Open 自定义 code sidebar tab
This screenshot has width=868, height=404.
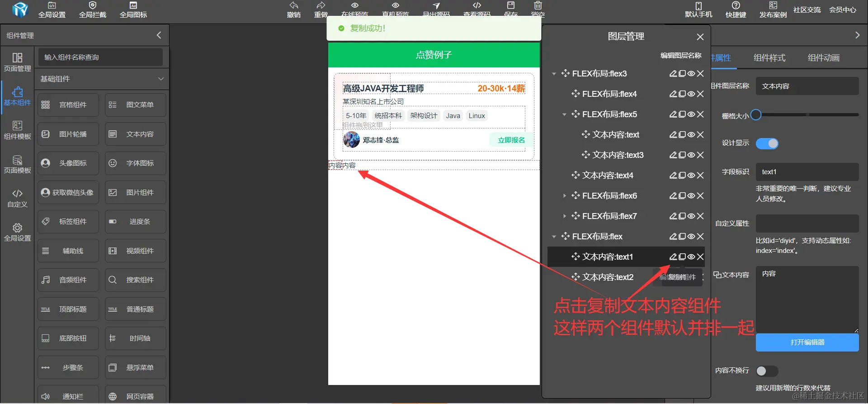coord(17,198)
